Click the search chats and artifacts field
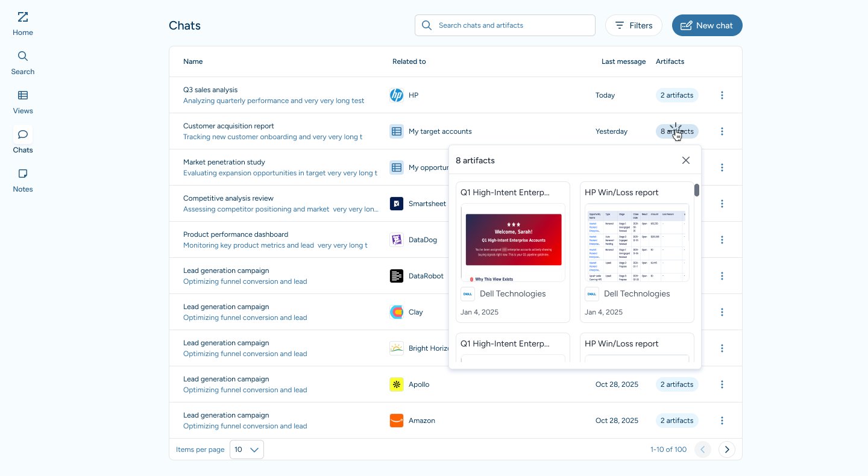Image resolution: width=868 pixels, height=476 pixels. (505, 25)
